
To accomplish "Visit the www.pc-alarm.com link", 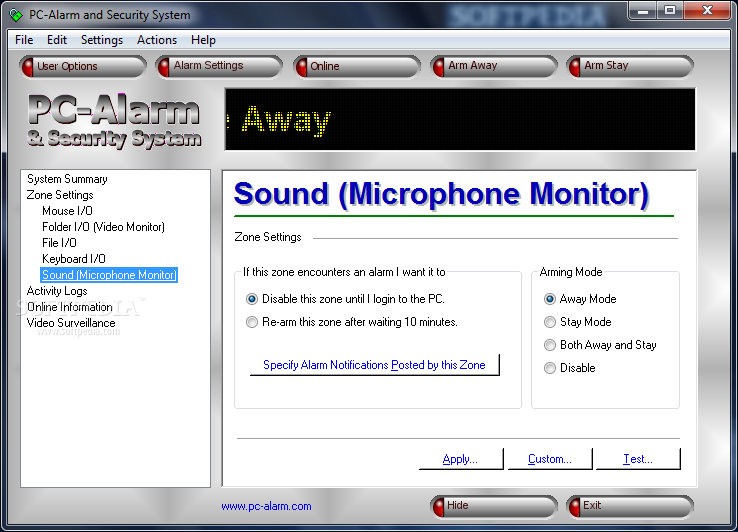I will [266, 507].
